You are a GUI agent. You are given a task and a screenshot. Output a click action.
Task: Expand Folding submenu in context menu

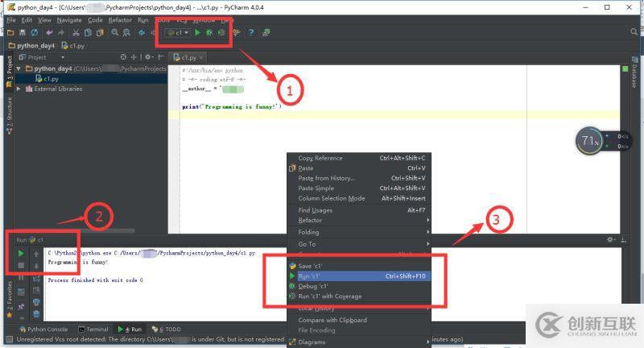pos(359,232)
